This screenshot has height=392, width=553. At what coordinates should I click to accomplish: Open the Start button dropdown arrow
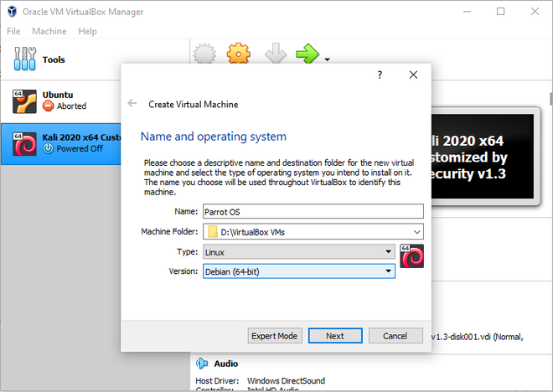(328, 59)
